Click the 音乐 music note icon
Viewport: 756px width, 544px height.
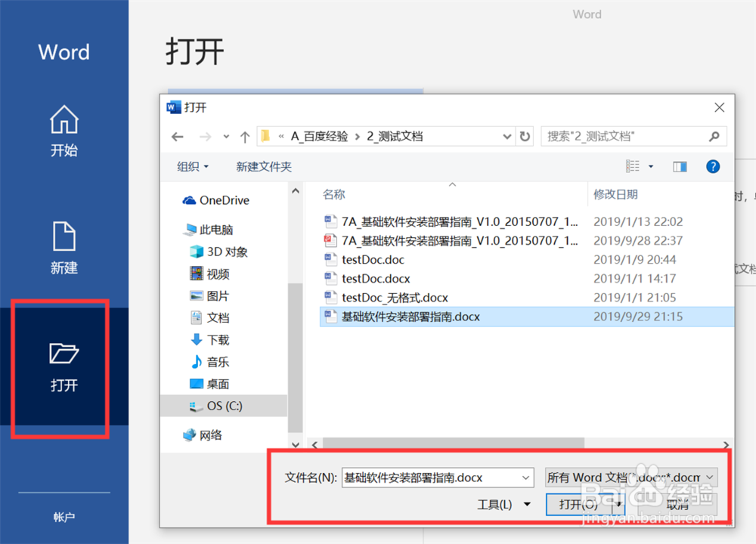pyautogui.click(x=195, y=362)
